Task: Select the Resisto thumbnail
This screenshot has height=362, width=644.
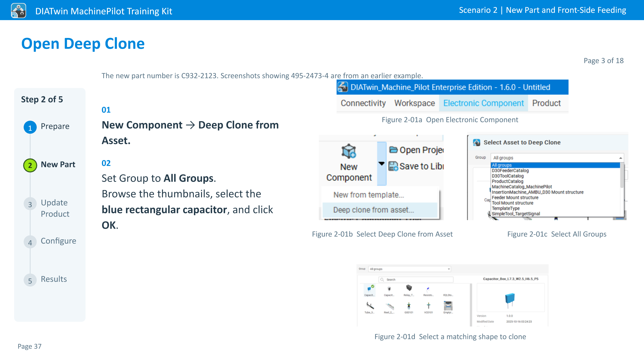Action: [428, 290]
